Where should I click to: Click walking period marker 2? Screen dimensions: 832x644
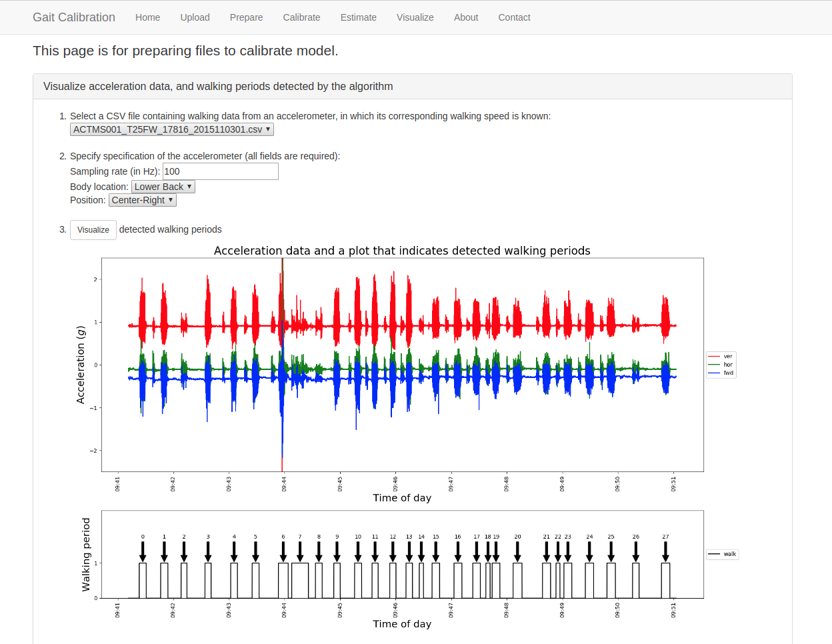pos(184,549)
